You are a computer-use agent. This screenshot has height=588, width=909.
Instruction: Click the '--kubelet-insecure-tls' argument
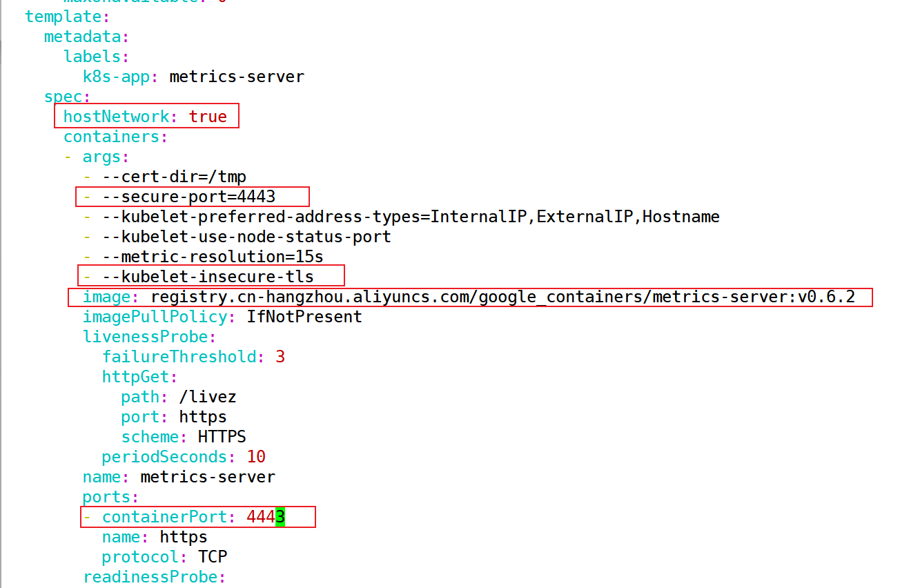click(208, 277)
